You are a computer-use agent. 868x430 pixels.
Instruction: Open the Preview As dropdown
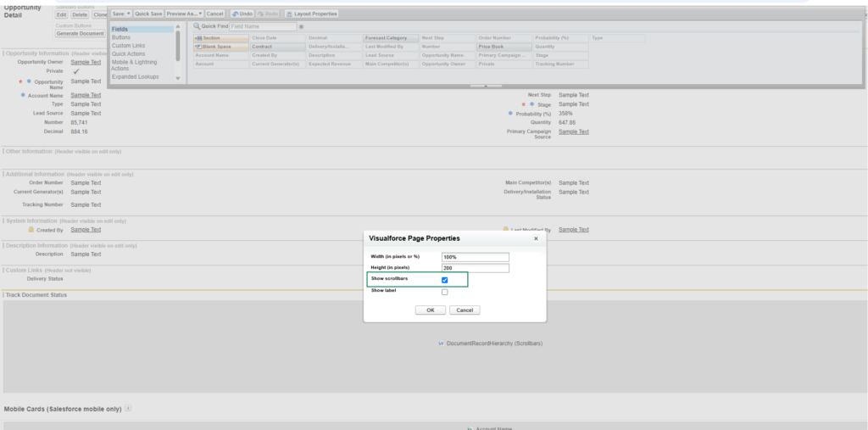(x=184, y=14)
